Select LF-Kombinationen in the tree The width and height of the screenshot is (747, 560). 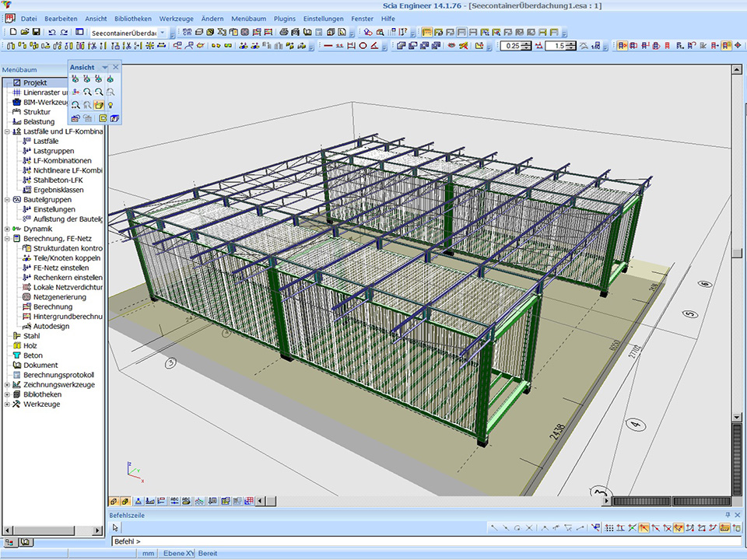click(x=61, y=160)
